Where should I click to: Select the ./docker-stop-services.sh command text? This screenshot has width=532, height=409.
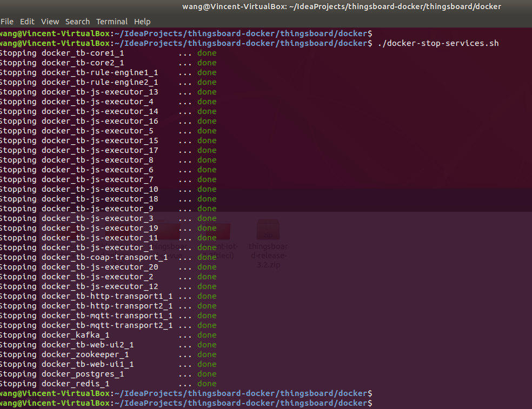coord(438,43)
